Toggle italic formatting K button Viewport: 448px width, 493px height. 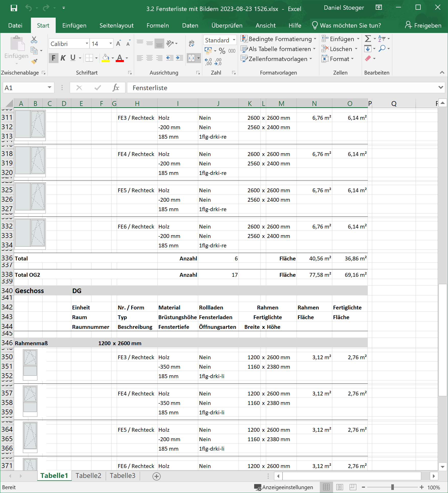point(63,58)
